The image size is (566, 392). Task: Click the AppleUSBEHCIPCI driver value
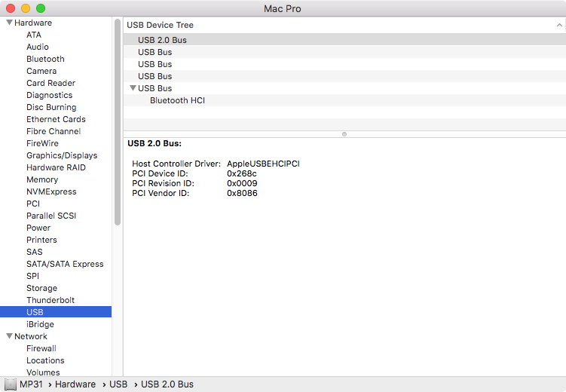click(263, 164)
